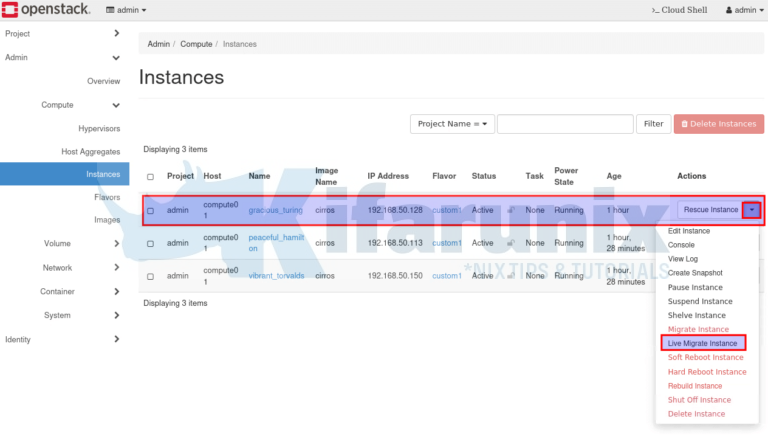768x439 pixels.
Task: Click lock icon in gracious_turing row
Action: pyautogui.click(x=511, y=210)
